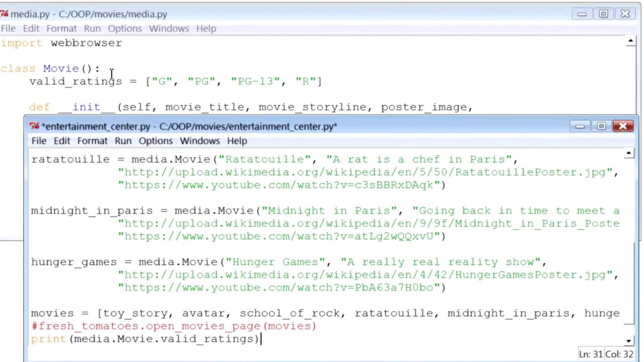This screenshot has width=644, height=362.
Task: Minimize the media.py window
Action: [x=582, y=14]
